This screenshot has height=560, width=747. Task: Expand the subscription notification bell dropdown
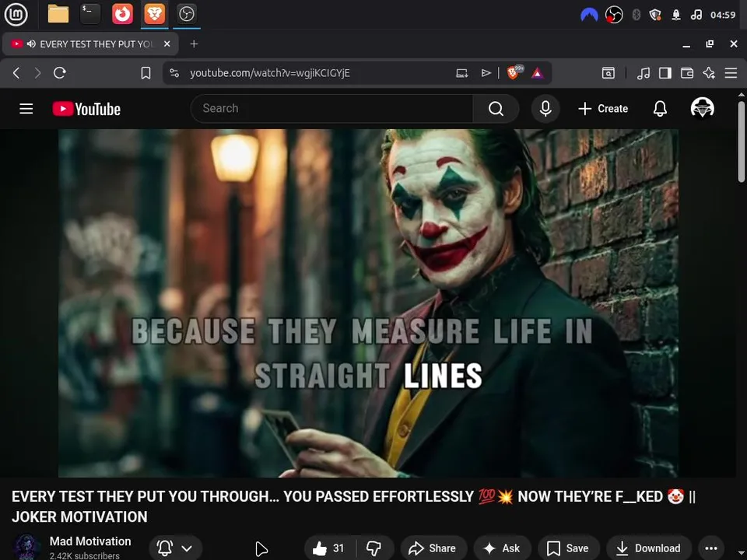[x=175, y=548]
